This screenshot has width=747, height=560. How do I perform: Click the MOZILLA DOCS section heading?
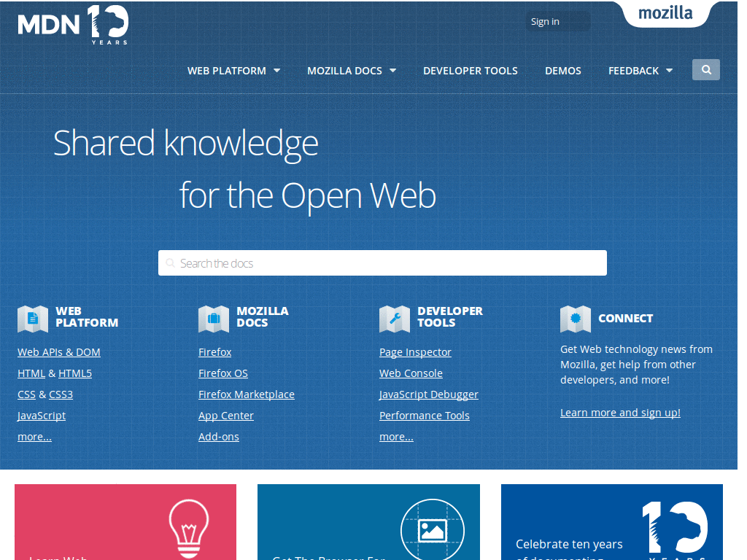[263, 316]
